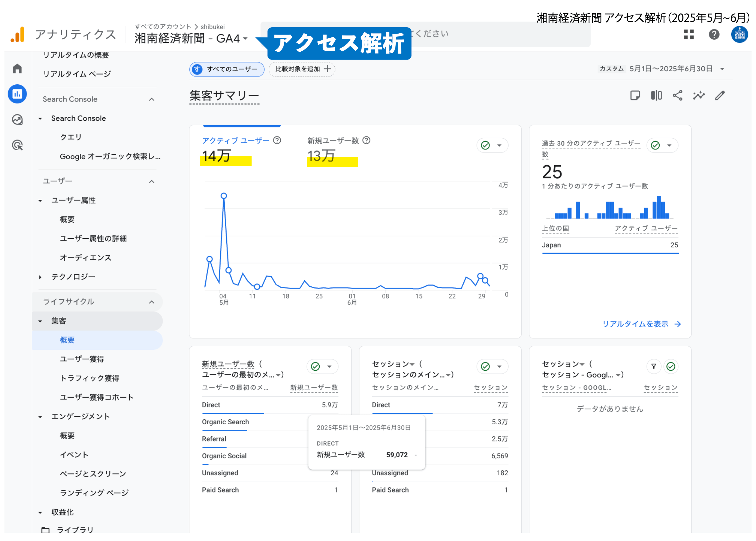Viewport: 756px width, 541px height.
Task: Click the 集客サマリー report title
Action: click(224, 95)
